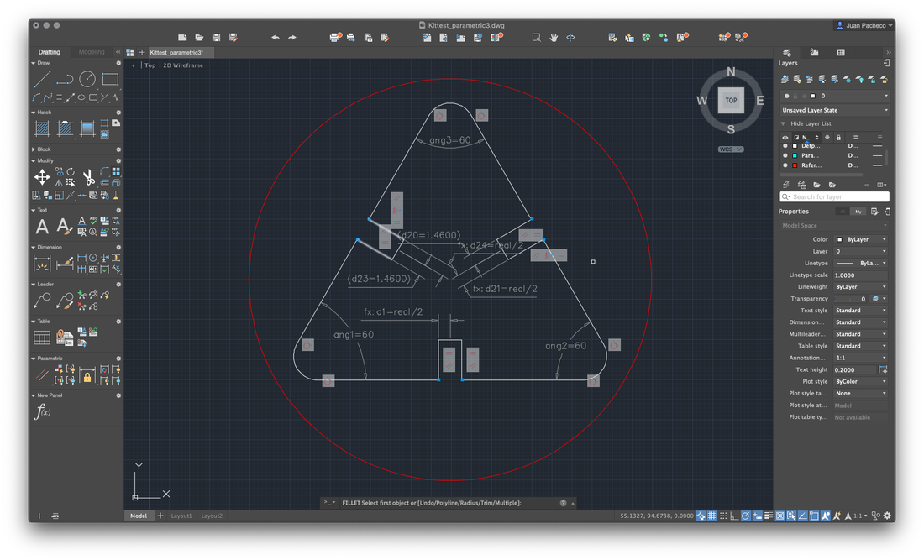Screen dimensions: 924x560
Task: Toggle Ortho mode in status bar
Action: tap(734, 516)
